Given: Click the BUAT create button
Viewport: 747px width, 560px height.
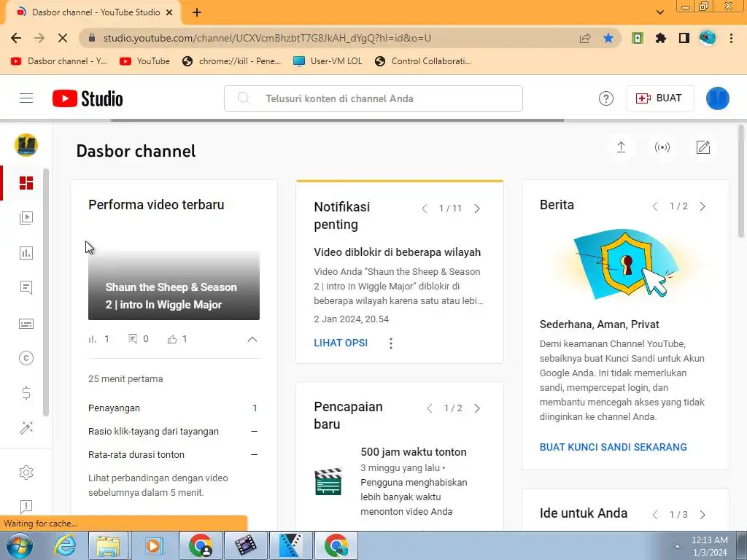Looking at the screenshot, I should 659,98.
